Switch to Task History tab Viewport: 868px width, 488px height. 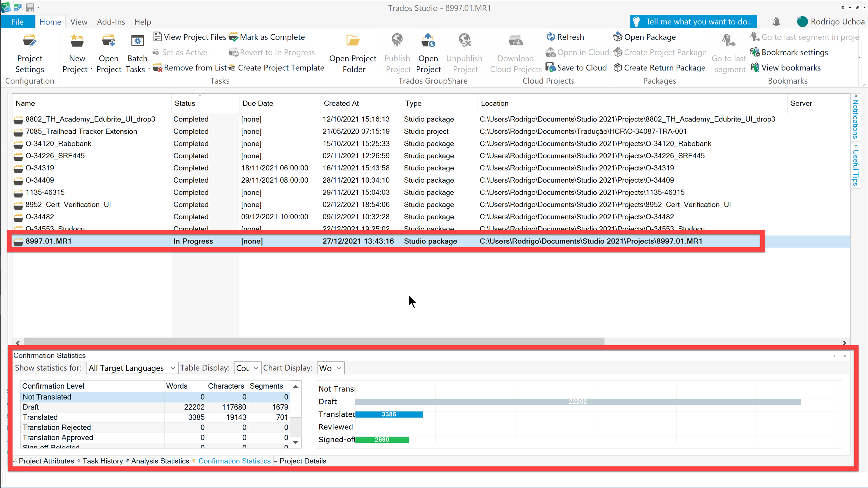100,461
